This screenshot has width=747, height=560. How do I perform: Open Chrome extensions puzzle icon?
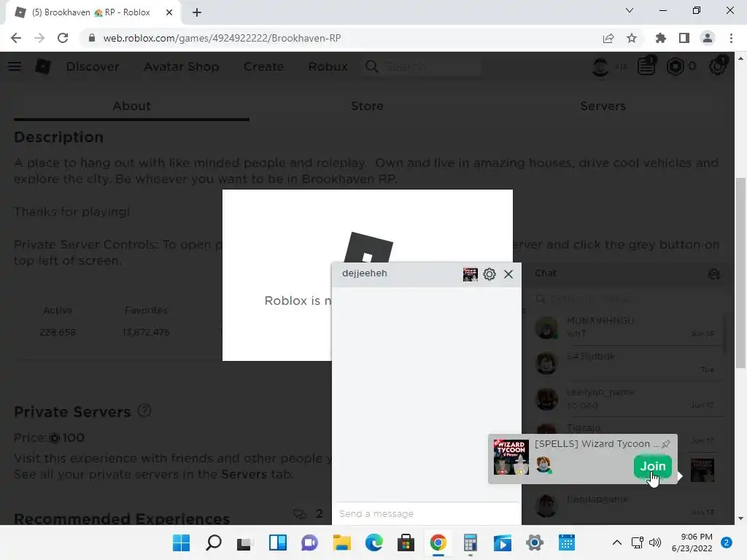tap(661, 38)
